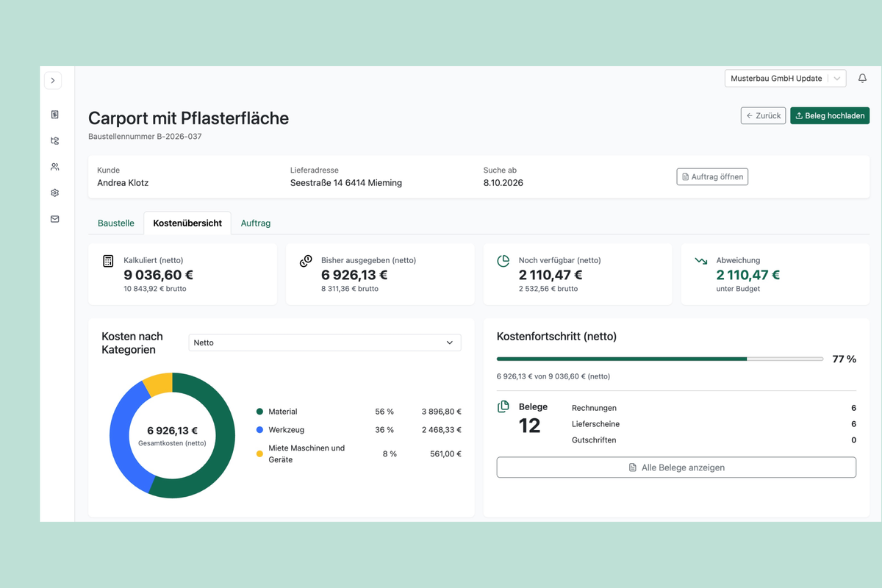
Task: Click the coins icon in the Bisher ausgegeben card
Action: pos(306,261)
